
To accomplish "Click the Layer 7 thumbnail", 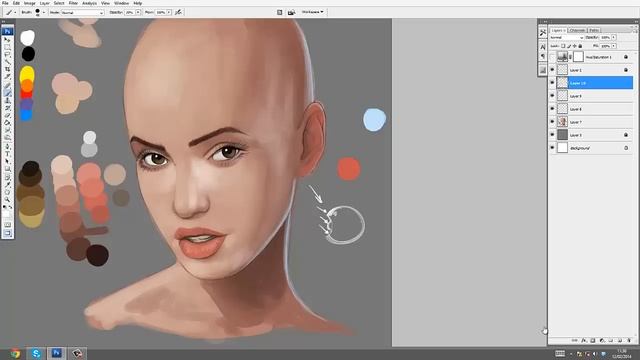I will pyautogui.click(x=562, y=122).
